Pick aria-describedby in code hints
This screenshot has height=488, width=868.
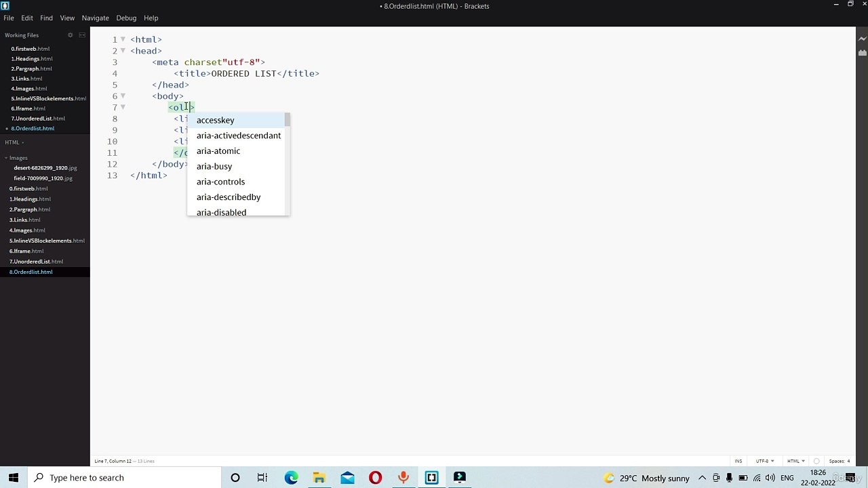(x=236, y=197)
